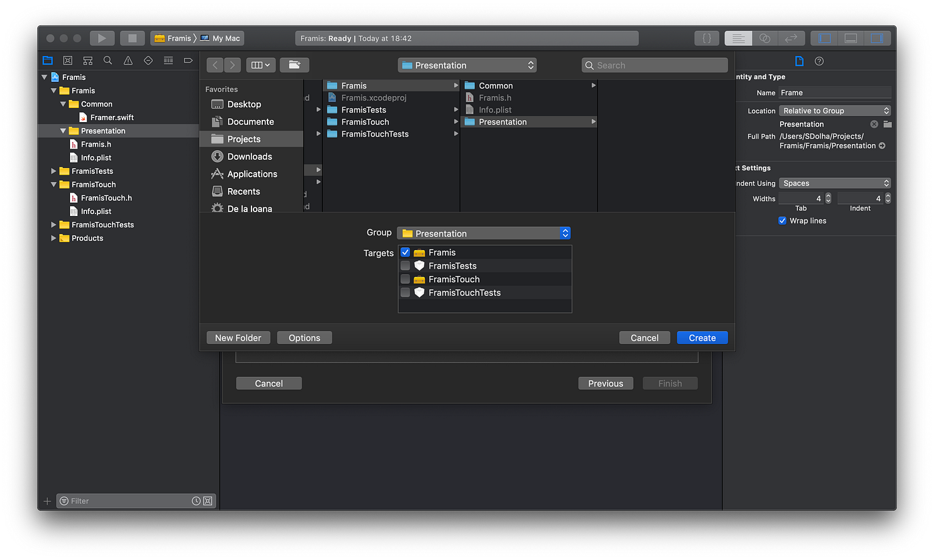Toggle the Wrap lines checkbox
This screenshot has height=560, width=934.
click(x=782, y=221)
